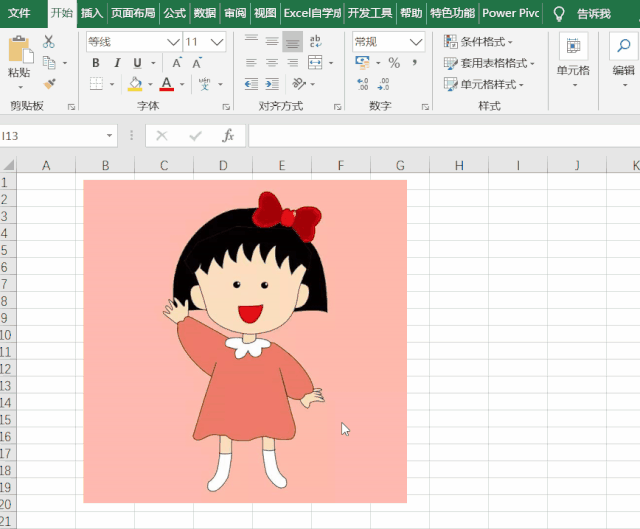Click the cell Borders icon

pyautogui.click(x=96, y=84)
